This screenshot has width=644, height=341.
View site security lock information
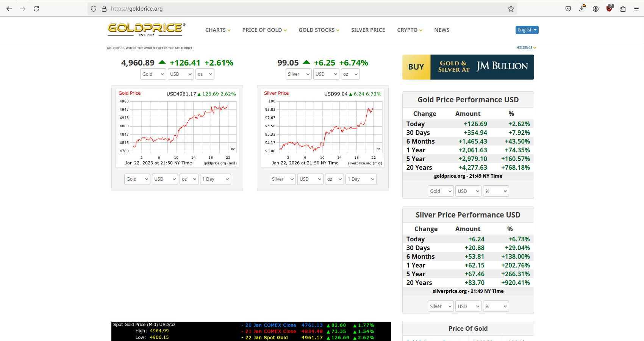(x=104, y=9)
